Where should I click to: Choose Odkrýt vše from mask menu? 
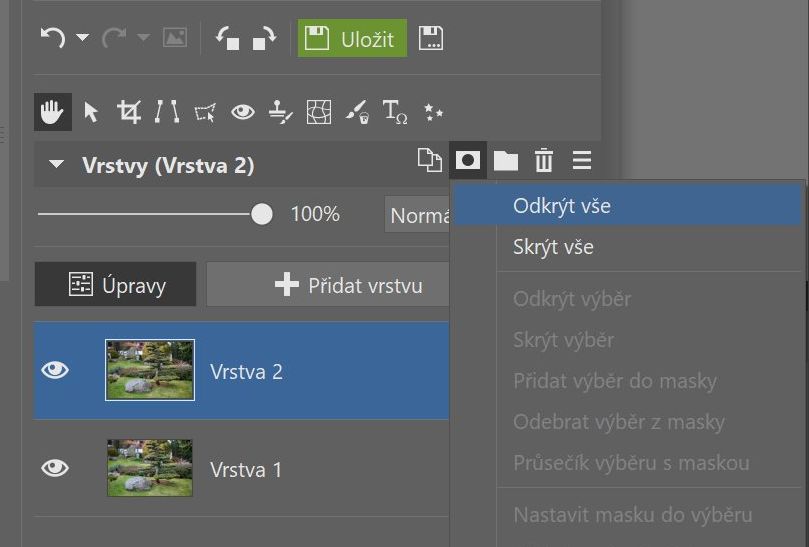(x=626, y=206)
